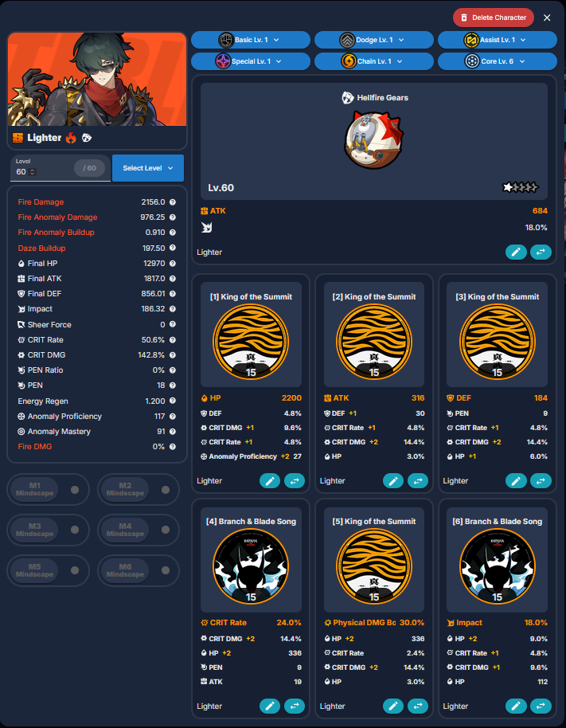Toggle the M4 Mindscape

(139, 530)
